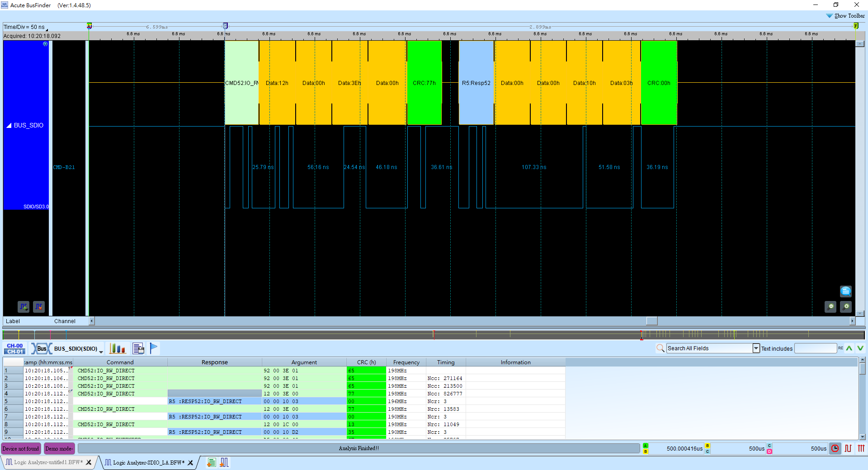
Task: Jump to next search result arrow
Action: [860, 348]
